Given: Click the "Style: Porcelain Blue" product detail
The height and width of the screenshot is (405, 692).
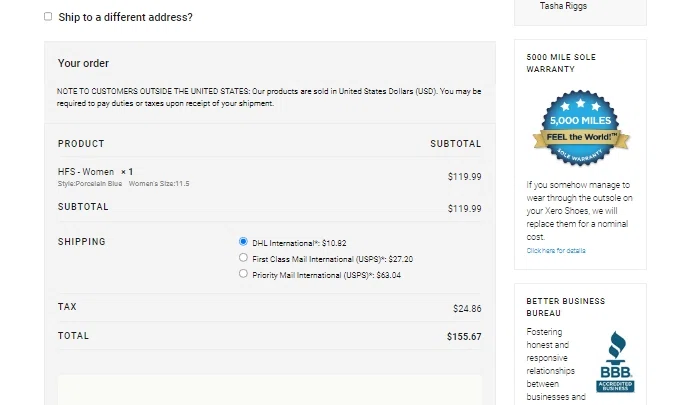Looking at the screenshot, I should click(x=90, y=184).
